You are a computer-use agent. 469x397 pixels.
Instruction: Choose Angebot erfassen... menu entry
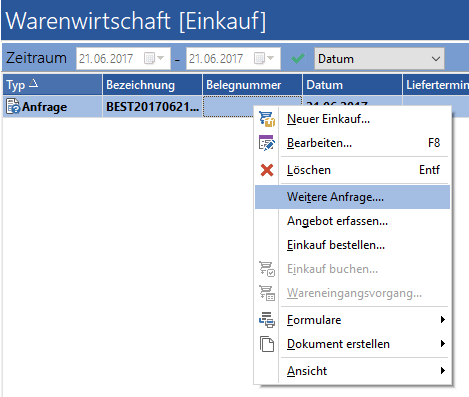[352, 221]
